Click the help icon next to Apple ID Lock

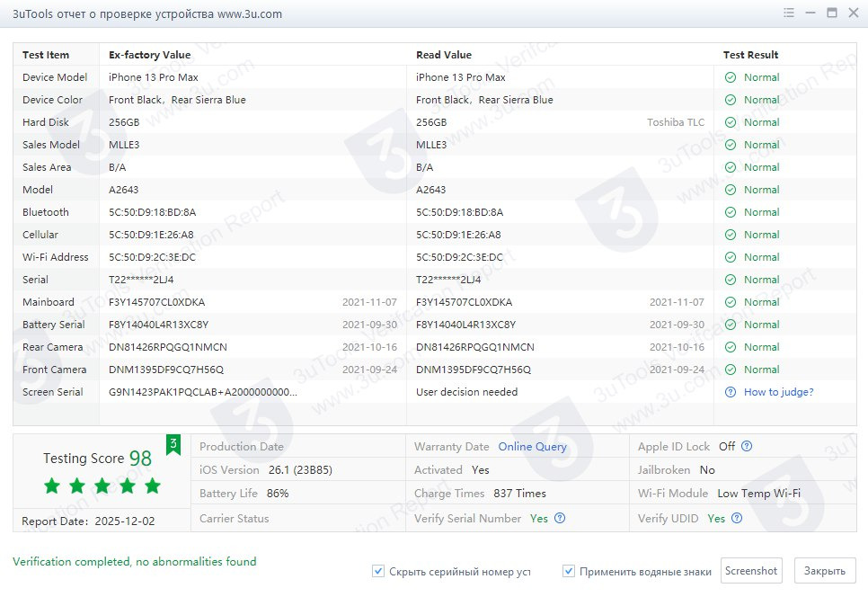coord(747,447)
